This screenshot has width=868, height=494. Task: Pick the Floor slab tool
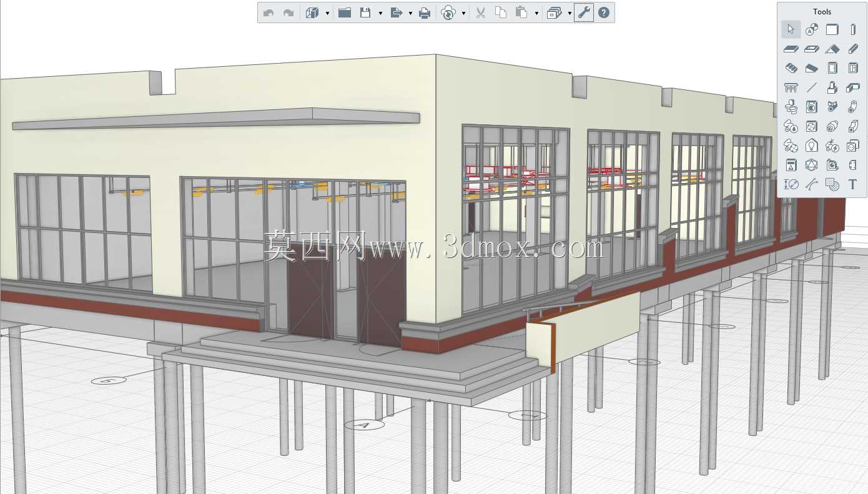[791, 49]
